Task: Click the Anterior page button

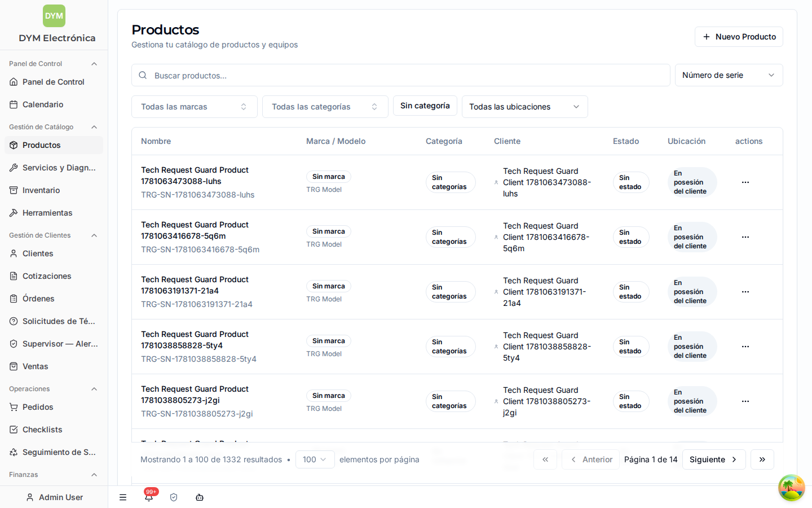Action: tap(590, 459)
